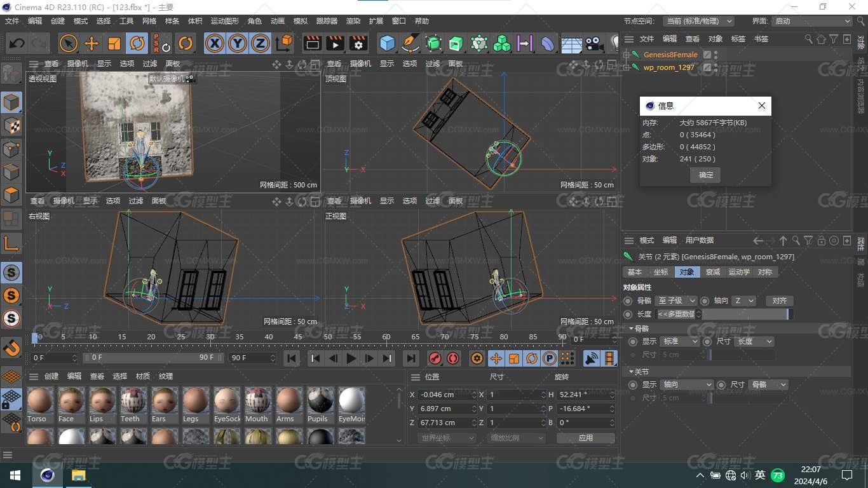Select the wp_room_1297 object

click(x=668, y=67)
